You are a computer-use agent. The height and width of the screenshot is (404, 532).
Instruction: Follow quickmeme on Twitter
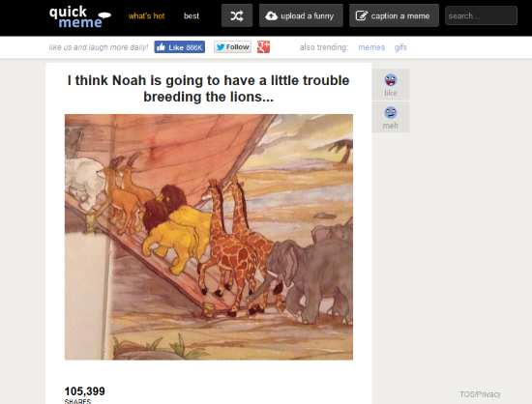coord(233,47)
